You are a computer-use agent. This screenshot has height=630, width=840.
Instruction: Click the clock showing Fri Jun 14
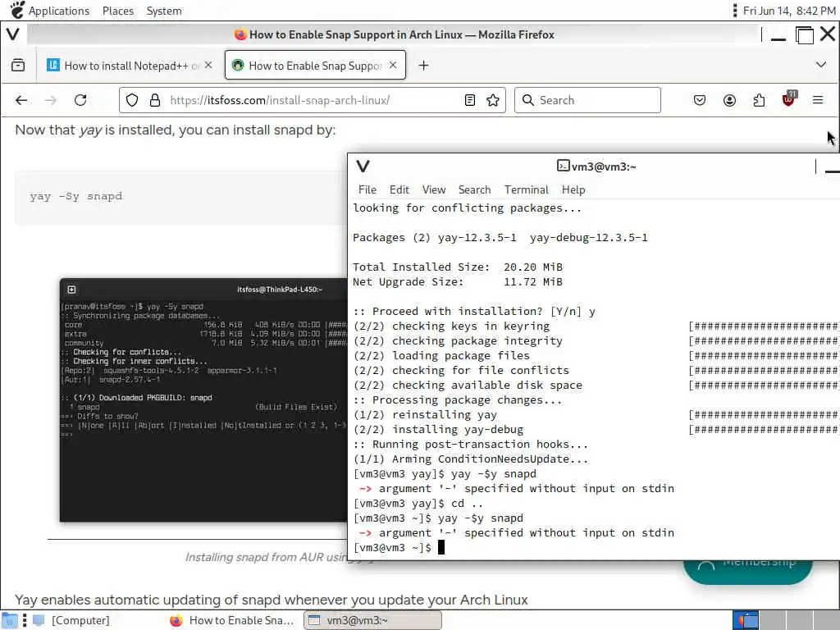point(788,11)
